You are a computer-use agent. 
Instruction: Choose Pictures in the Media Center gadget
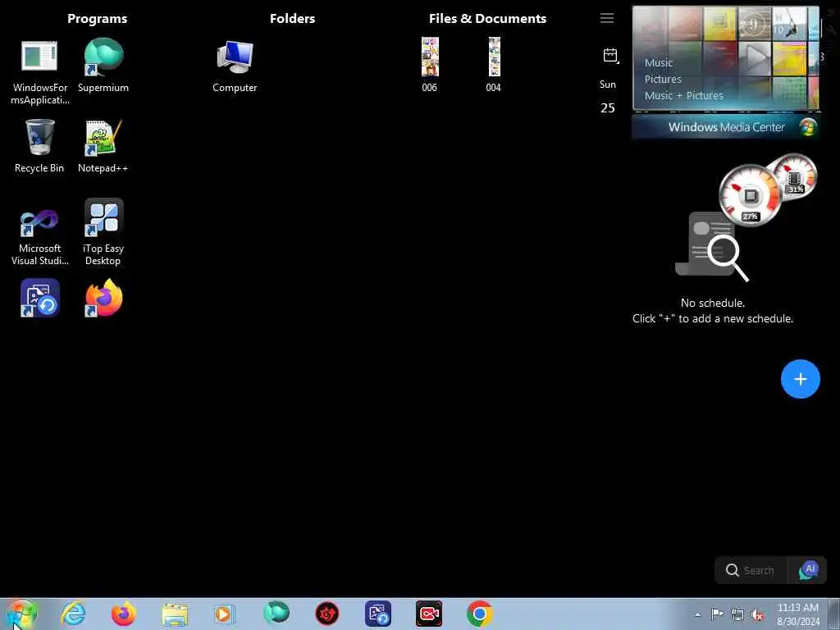(x=663, y=80)
